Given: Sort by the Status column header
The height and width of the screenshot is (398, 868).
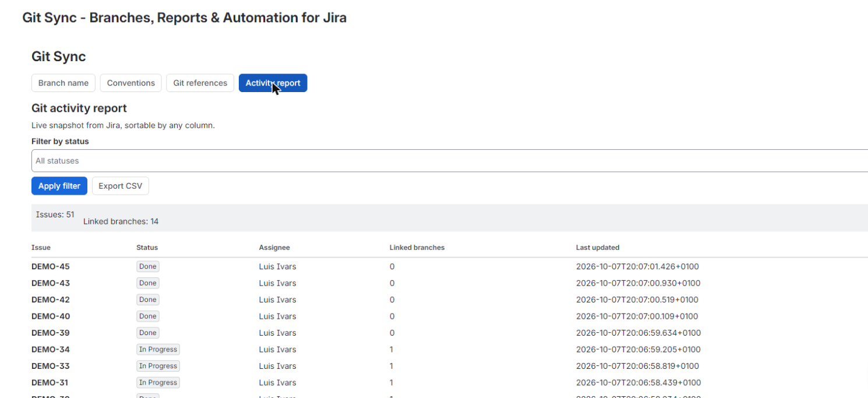Looking at the screenshot, I should [x=147, y=248].
